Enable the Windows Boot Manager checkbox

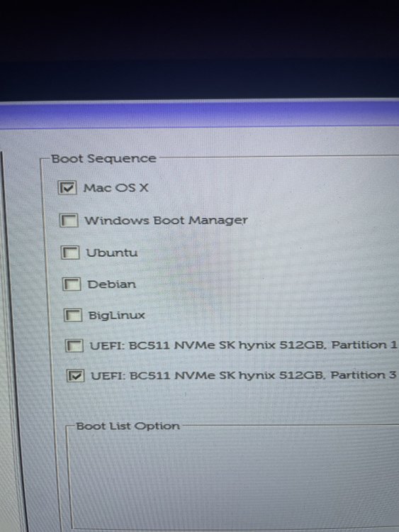pyautogui.click(x=69, y=221)
